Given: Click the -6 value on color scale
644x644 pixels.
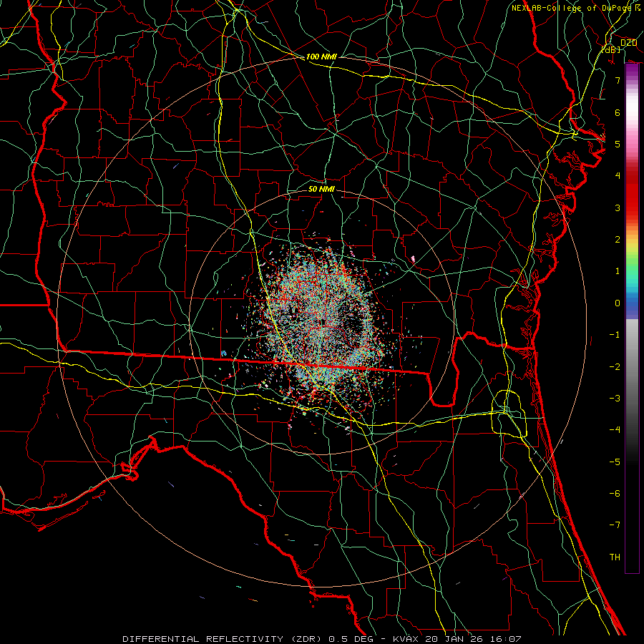Looking at the screenshot, I should 615,494.
